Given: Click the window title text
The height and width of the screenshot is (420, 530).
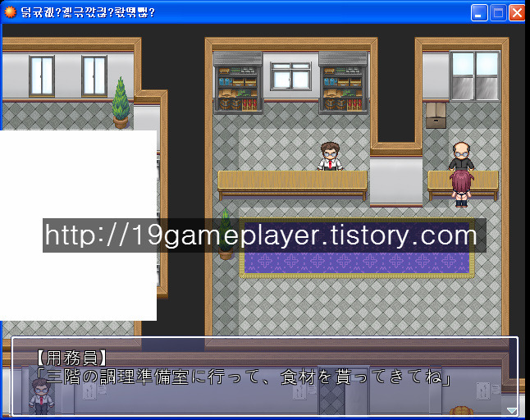Looking at the screenshot, I should (88, 12).
